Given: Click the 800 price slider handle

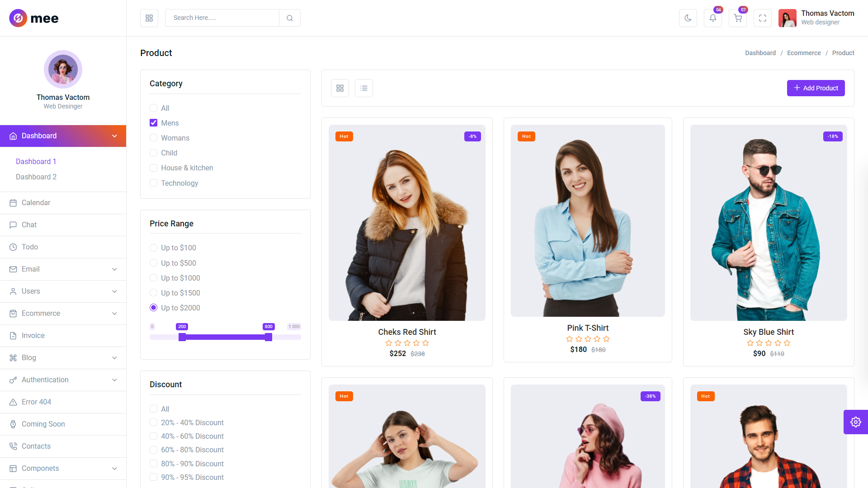Looking at the screenshot, I should click(269, 337).
